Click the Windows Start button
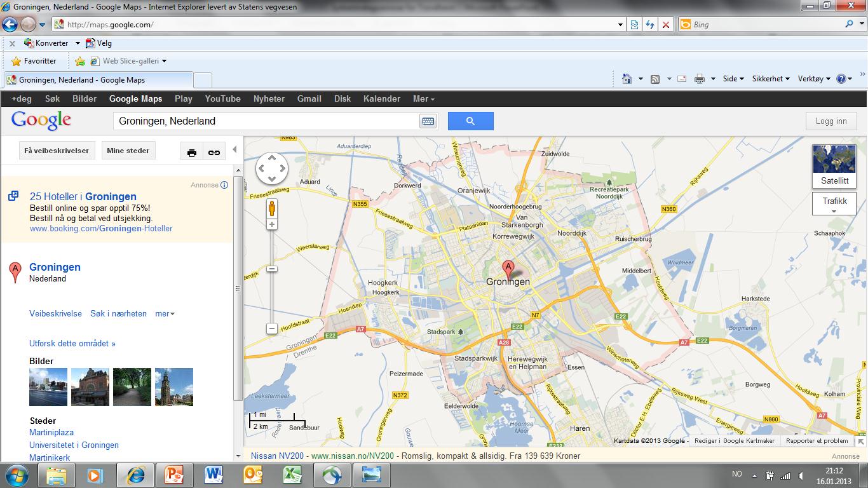The image size is (868, 488). click(x=15, y=475)
